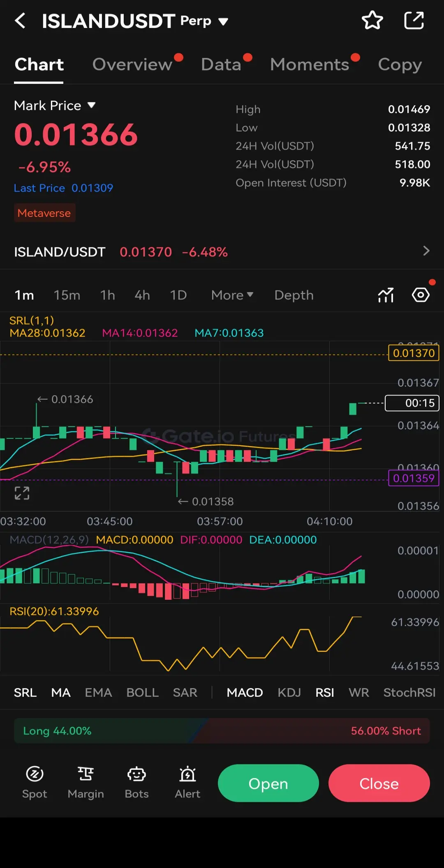Select the 15m timeframe
The width and height of the screenshot is (444, 868).
[67, 295]
